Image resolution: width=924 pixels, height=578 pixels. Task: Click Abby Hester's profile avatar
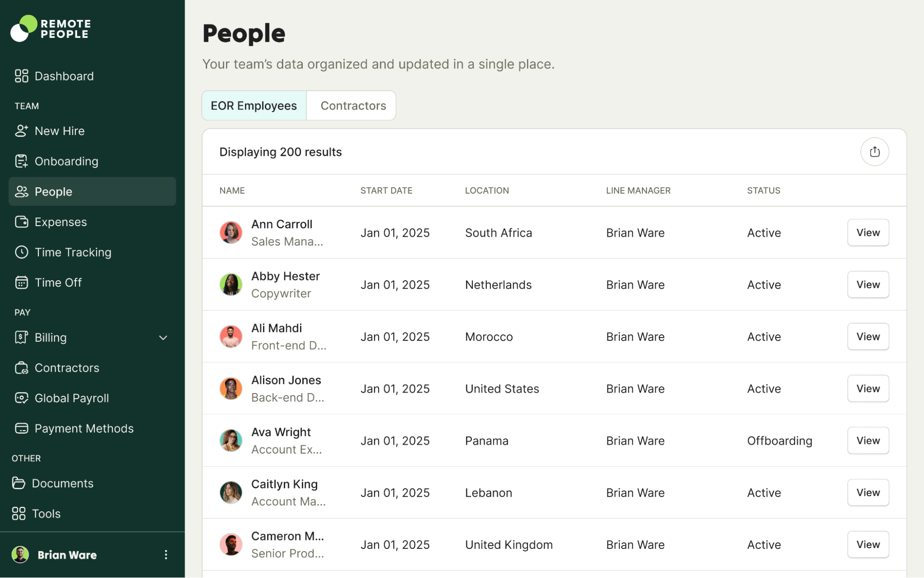coord(231,284)
